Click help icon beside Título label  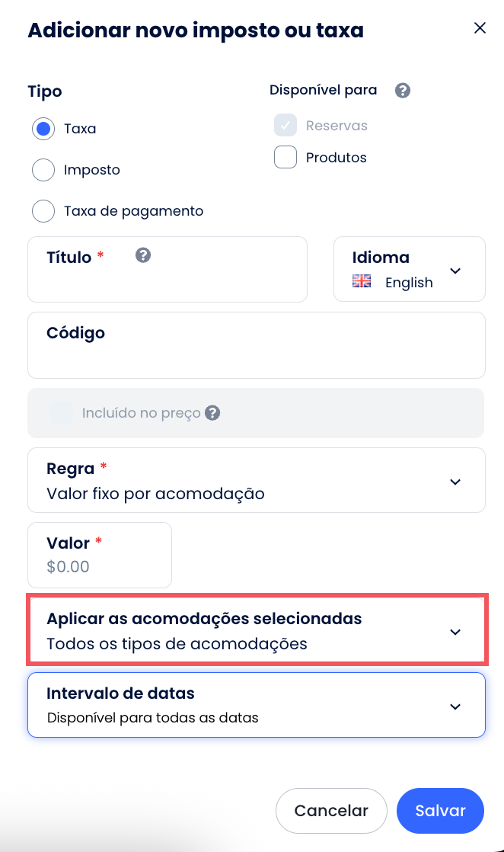click(x=142, y=255)
